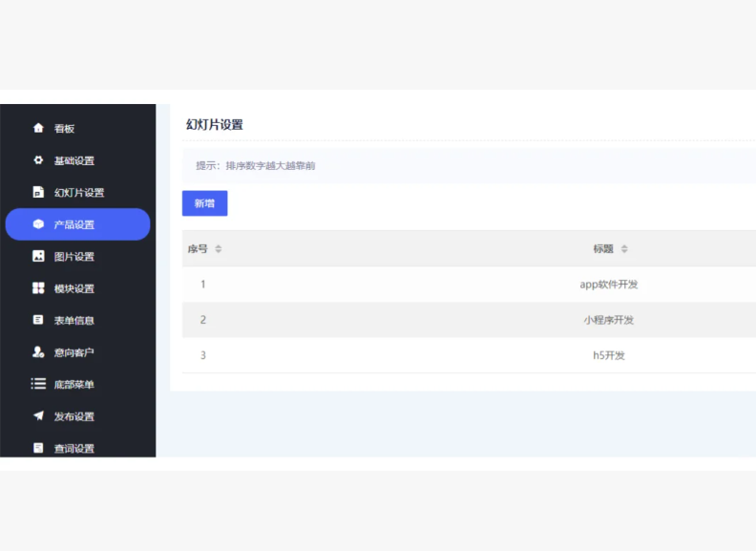Select the row titled app软件开发
The image size is (756, 551).
[x=469, y=285]
